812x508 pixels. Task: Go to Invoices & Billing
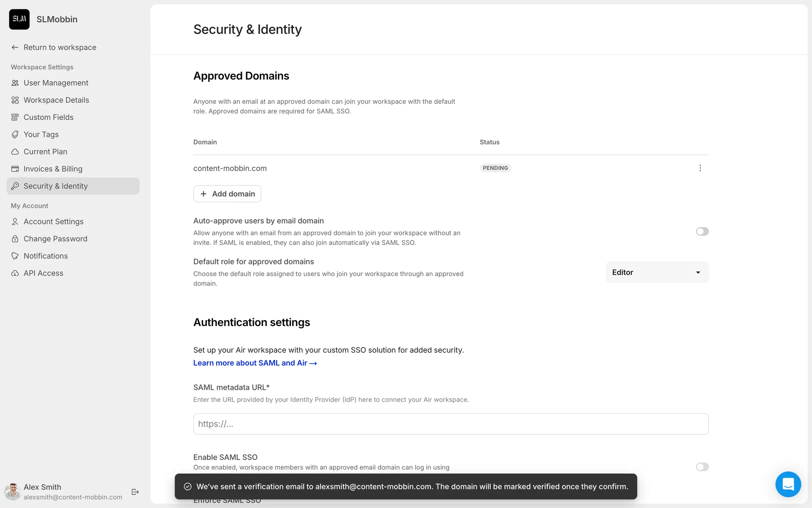coord(53,169)
